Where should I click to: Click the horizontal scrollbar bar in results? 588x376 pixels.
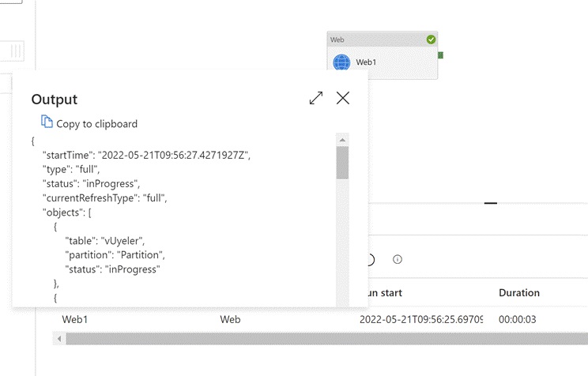316,338
